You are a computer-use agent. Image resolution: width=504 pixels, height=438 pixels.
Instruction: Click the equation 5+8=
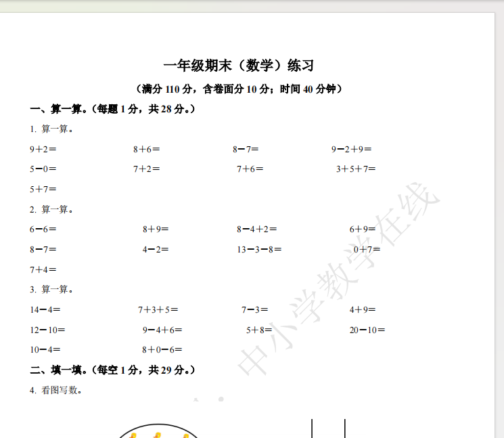point(259,330)
